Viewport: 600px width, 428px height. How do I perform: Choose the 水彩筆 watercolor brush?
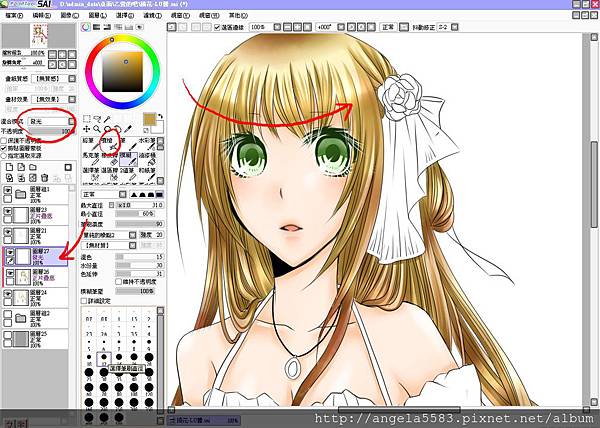pyautogui.click(x=147, y=144)
